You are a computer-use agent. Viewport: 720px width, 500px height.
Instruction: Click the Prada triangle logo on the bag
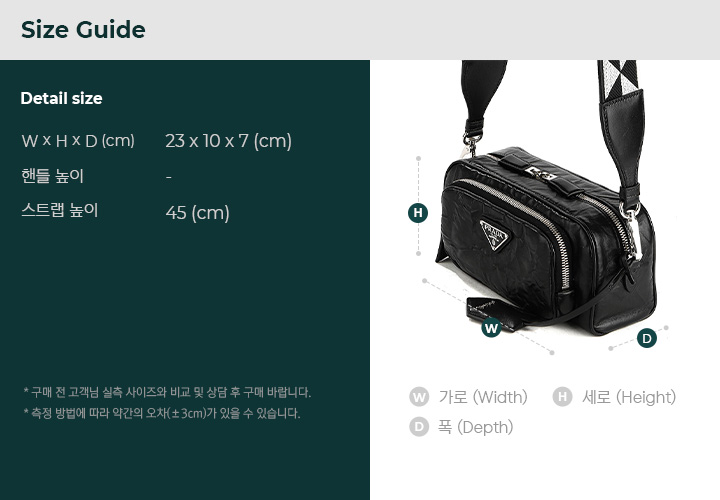[x=495, y=235]
